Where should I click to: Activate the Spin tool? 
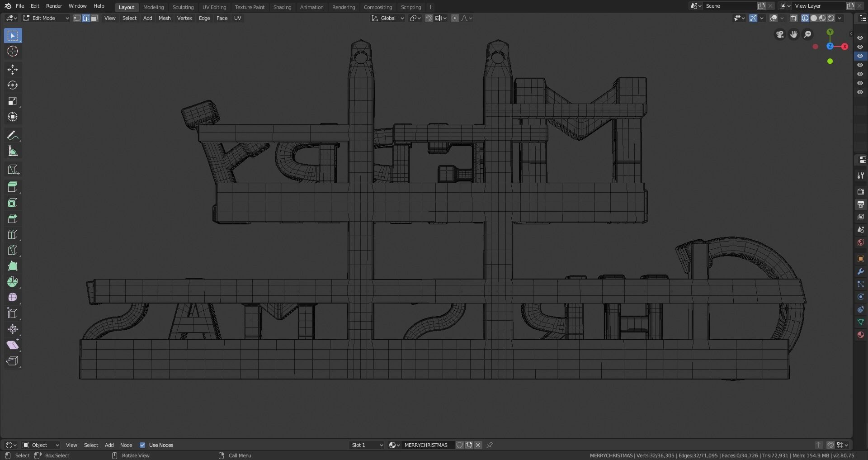[x=13, y=282]
